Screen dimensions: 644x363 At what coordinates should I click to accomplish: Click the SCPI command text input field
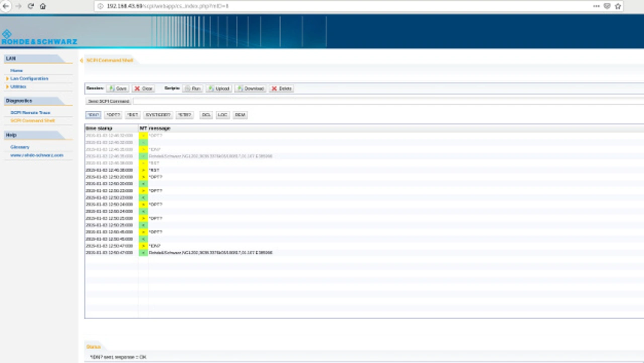click(x=387, y=101)
